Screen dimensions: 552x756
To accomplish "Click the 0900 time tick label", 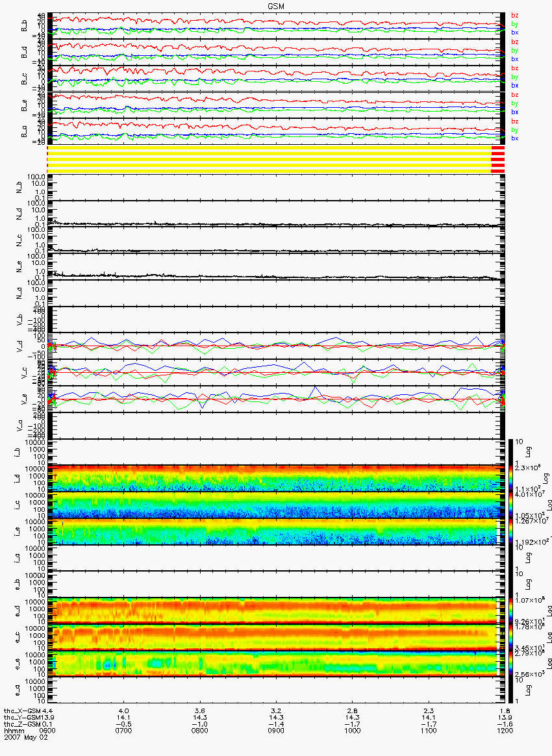I will (276, 731).
